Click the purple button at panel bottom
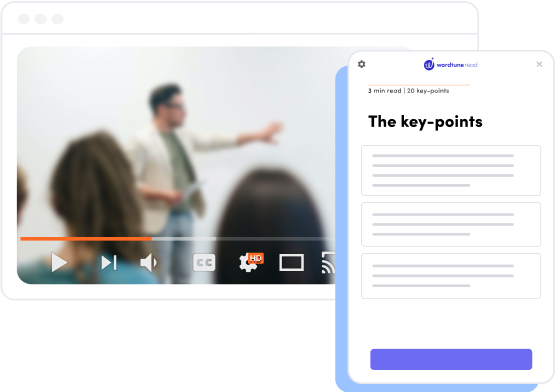 (x=451, y=359)
